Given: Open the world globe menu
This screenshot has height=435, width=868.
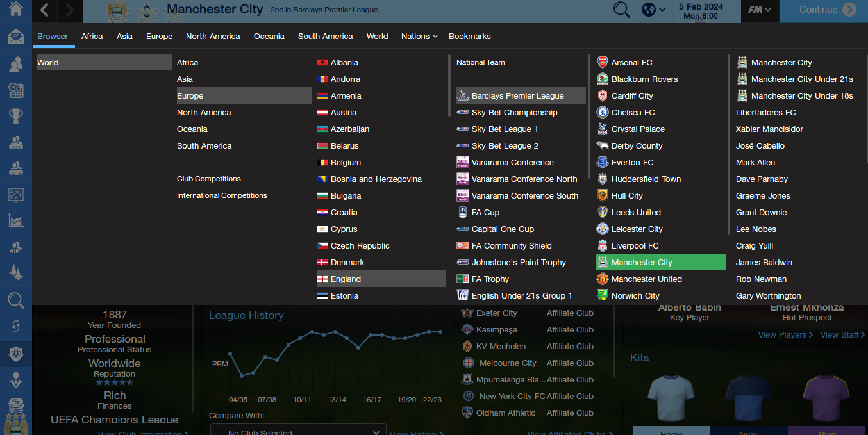Looking at the screenshot, I should (653, 10).
